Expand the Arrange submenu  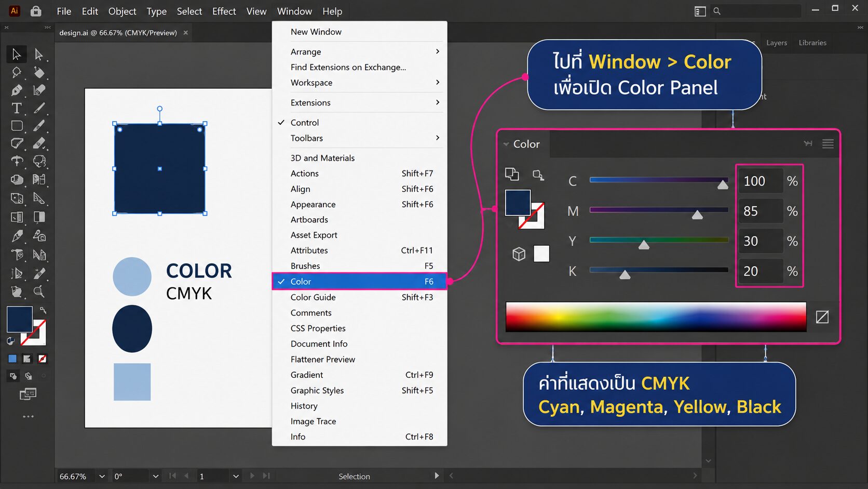click(359, 51)
